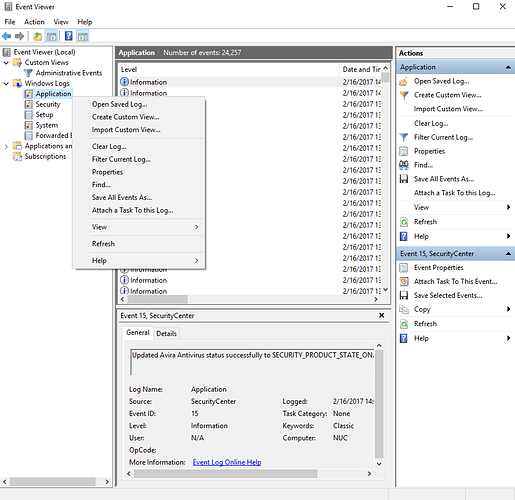Click the blue Help toolbar icon
The image size is (515, 500).
coord(69,36)
